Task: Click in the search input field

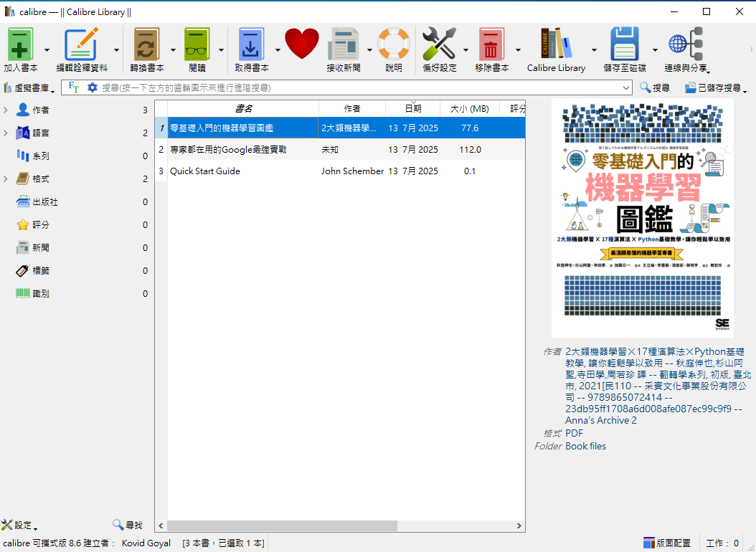Action: [x=359, y=87]
